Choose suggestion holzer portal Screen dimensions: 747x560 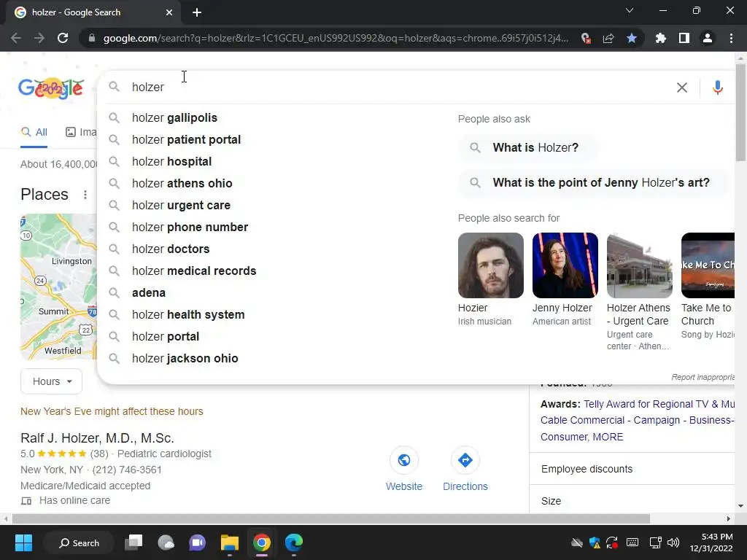(166, 337)
